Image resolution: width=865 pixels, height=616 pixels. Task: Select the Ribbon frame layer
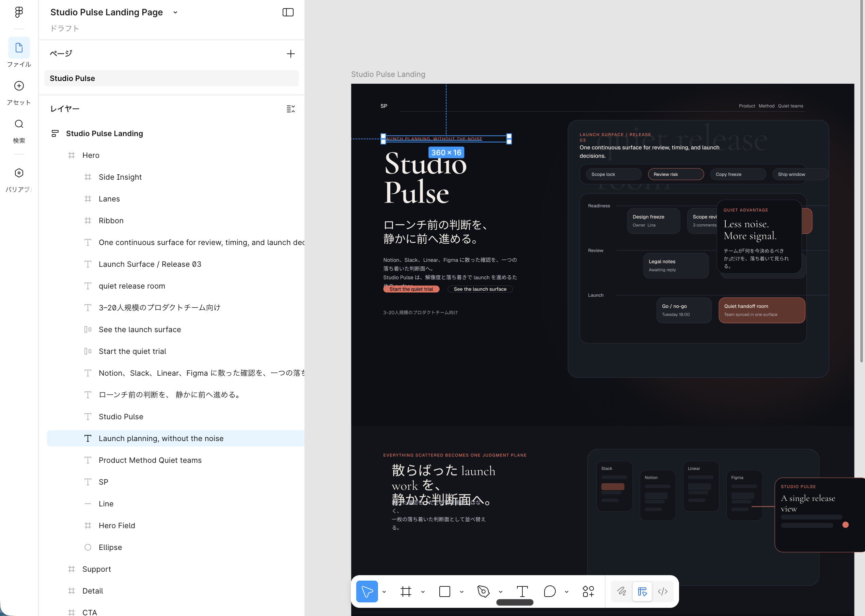(x=176, y=221)
